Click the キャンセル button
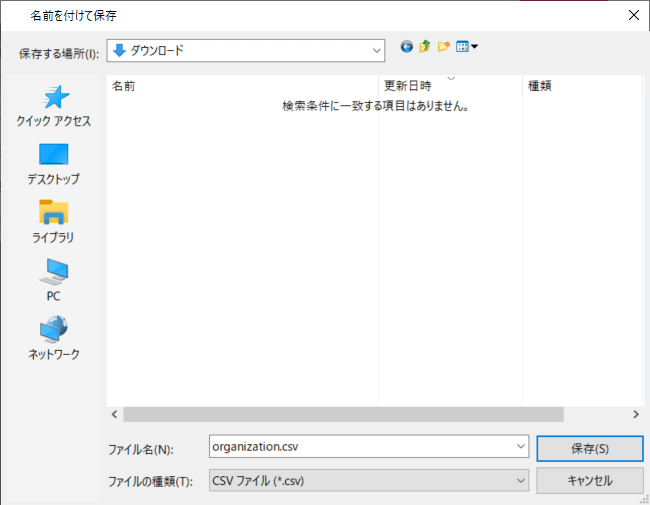 590,481
